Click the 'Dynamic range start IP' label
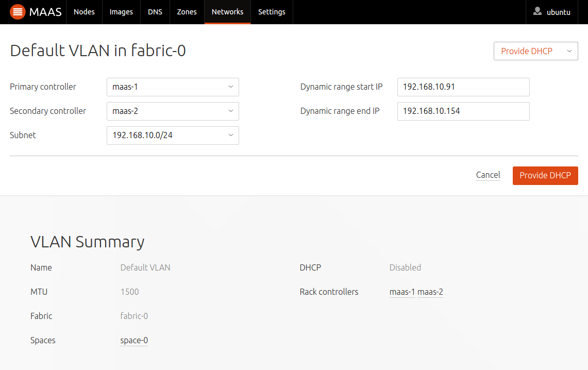Screen dimensions: 588x370 pos(341,87)
